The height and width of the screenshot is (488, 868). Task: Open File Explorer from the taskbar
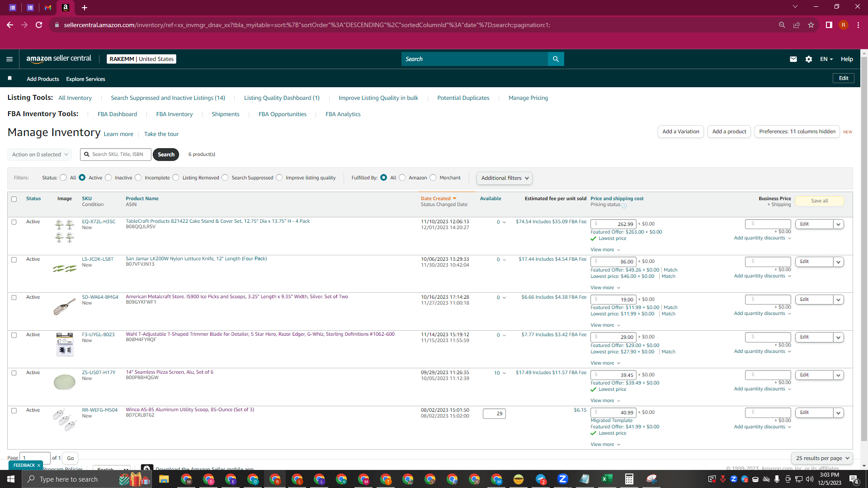point(164,479)
